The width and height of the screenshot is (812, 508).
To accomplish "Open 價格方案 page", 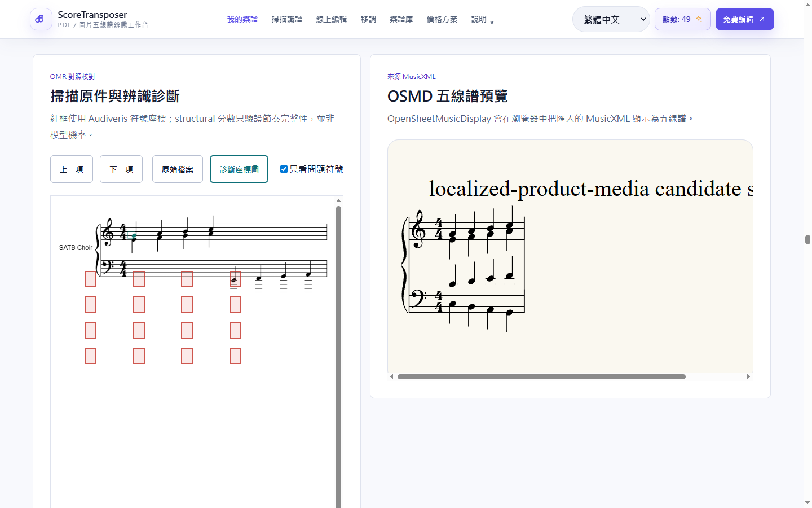I will [442, 19].
